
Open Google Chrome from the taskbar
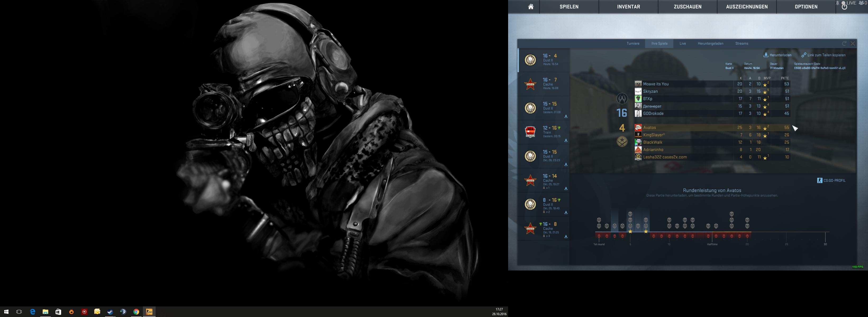point(136,312)
